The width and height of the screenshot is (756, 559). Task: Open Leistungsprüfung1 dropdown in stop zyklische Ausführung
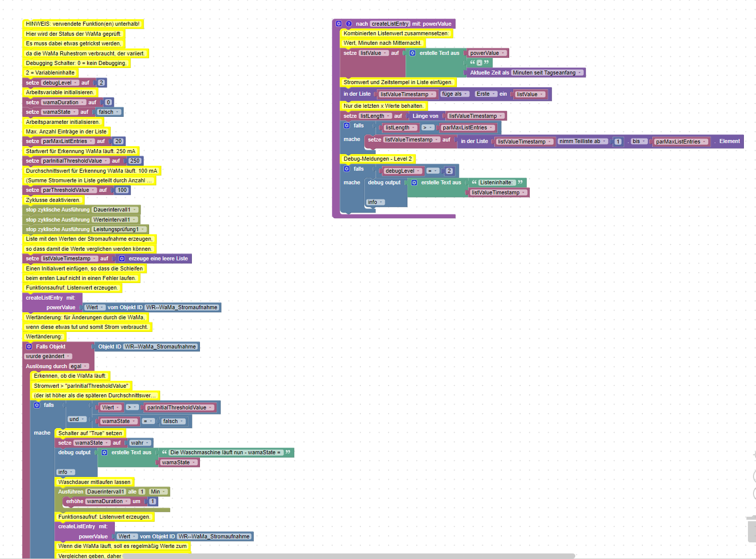(x=119, y=229)
